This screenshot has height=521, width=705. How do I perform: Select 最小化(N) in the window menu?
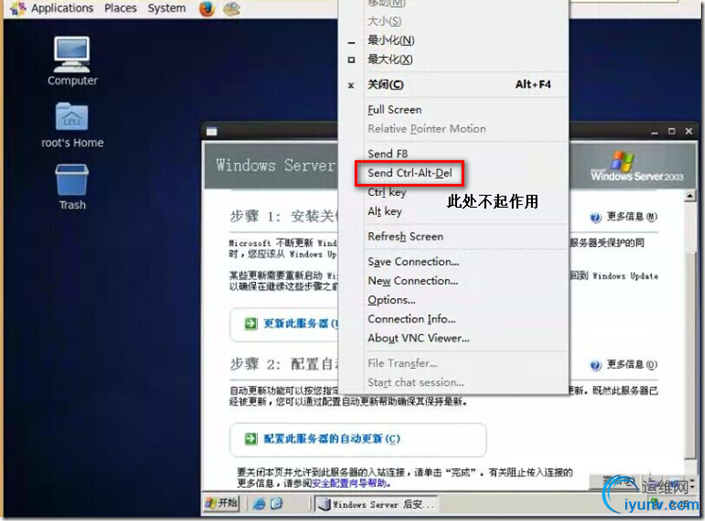453,40
